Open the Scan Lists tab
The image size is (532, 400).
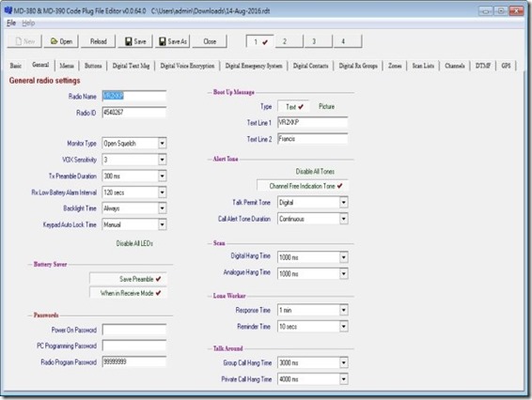click(x=423, y=66)
